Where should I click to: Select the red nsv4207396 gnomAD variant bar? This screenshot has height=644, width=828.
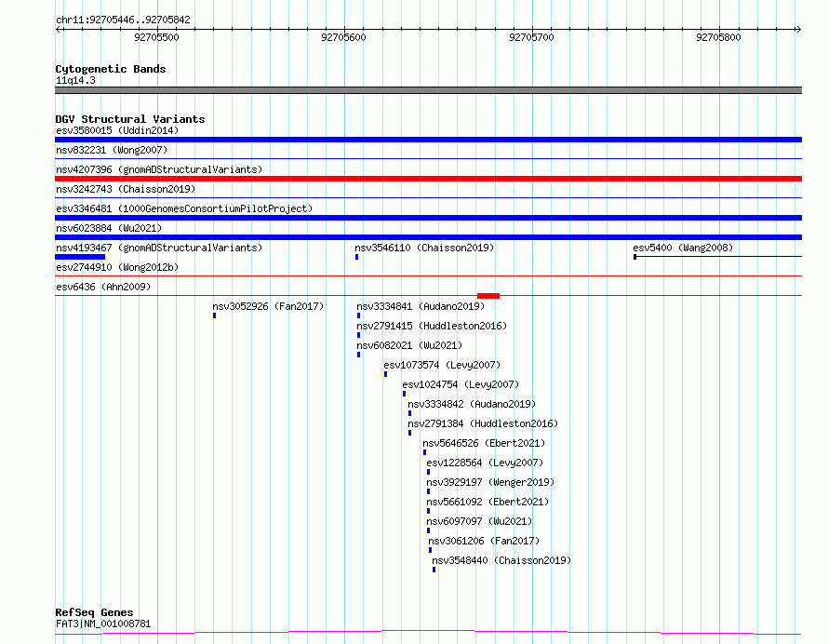coord(428,179)
